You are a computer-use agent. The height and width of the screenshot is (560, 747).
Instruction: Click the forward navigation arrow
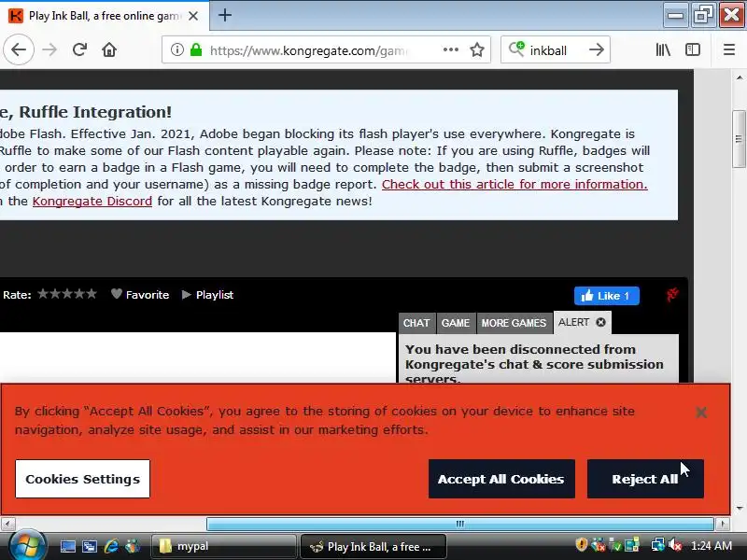[49, 49]
